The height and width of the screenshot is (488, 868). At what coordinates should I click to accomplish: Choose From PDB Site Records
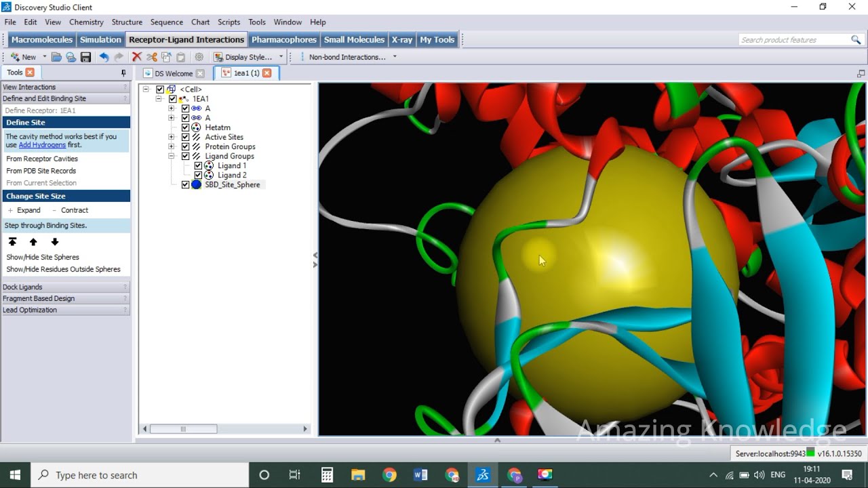(x=41, y=171)
